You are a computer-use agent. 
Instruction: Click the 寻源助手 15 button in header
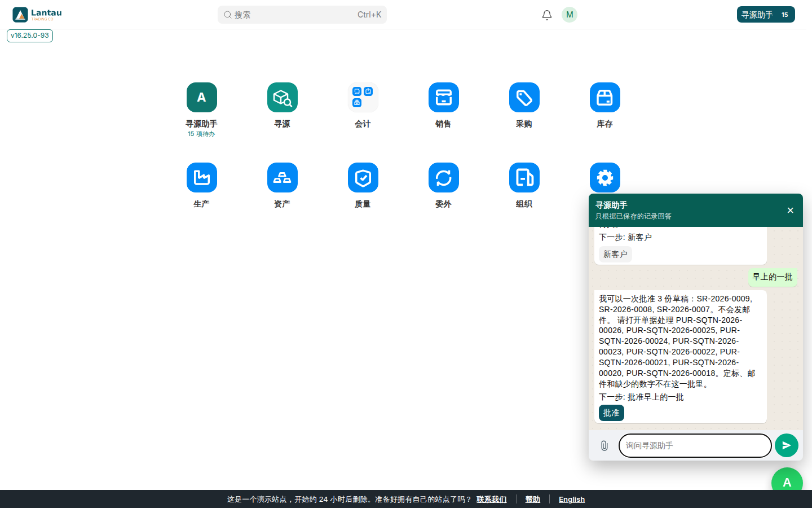tap(766, 15)
